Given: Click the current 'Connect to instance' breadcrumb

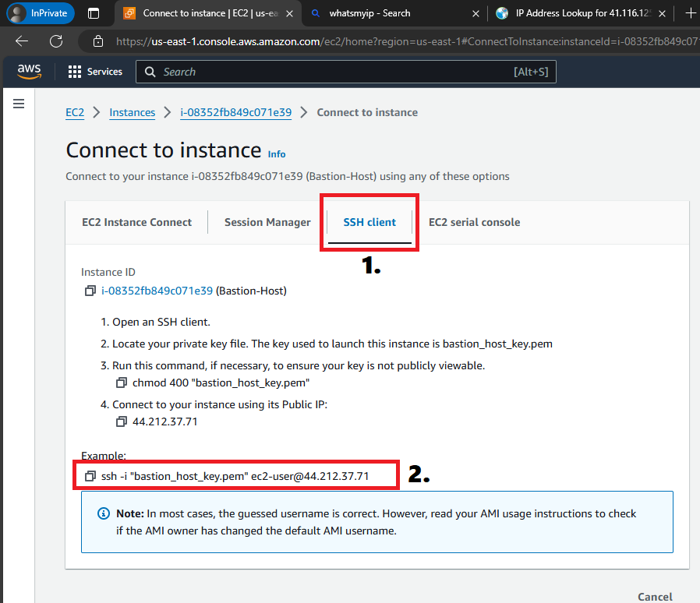Looking at the screenshot, I should point(367,112).
